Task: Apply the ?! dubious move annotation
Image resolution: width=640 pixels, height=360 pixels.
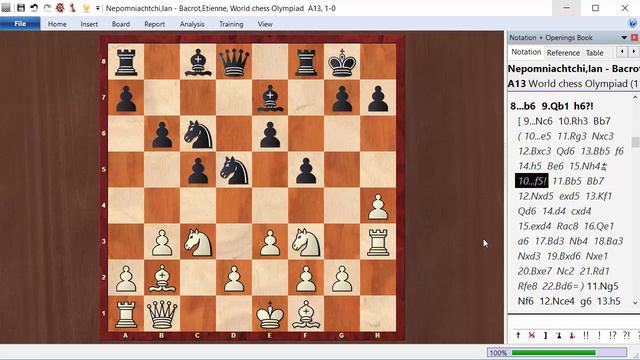Action: 627,335
